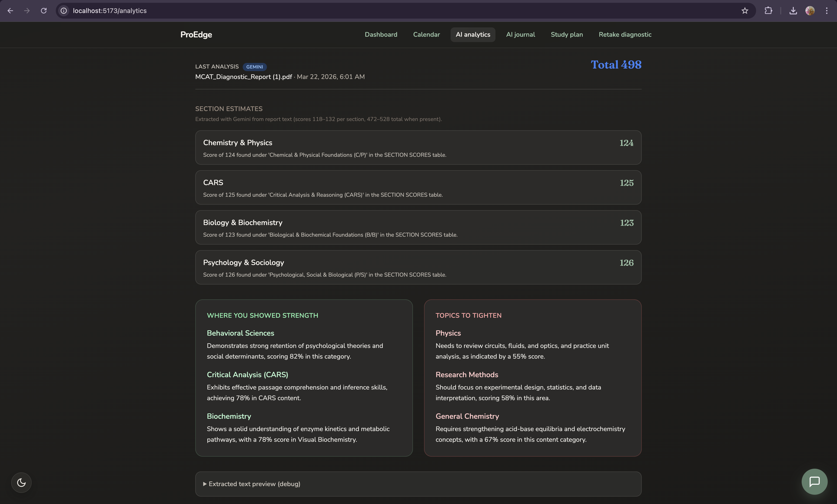Open the AI journal tab
This screenshot has height=504, width=837.
coord(520,35)
